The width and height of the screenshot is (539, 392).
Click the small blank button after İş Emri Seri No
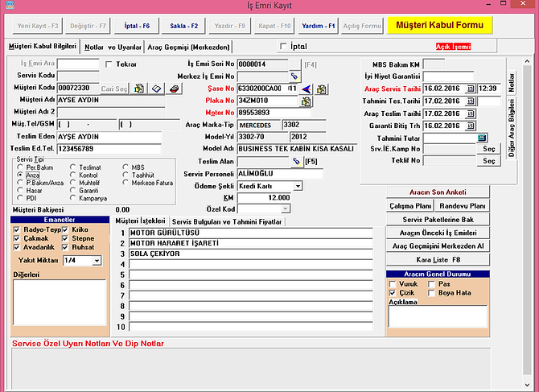295,64
